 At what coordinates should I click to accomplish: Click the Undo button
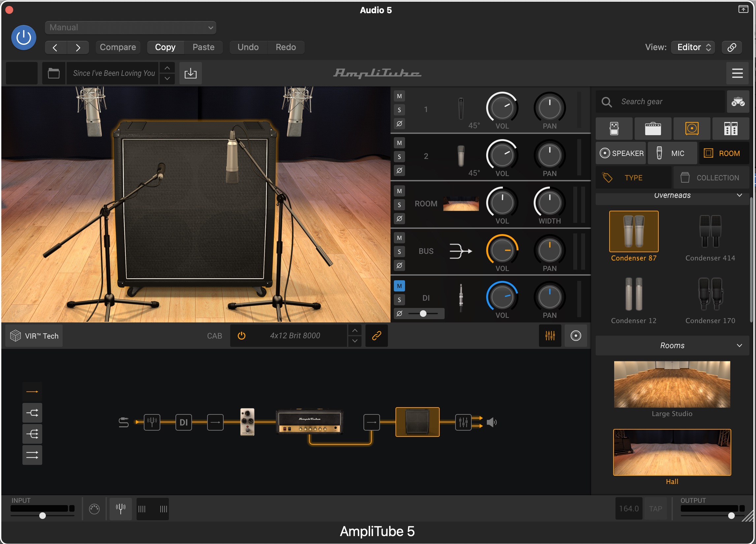coord(248,47)
